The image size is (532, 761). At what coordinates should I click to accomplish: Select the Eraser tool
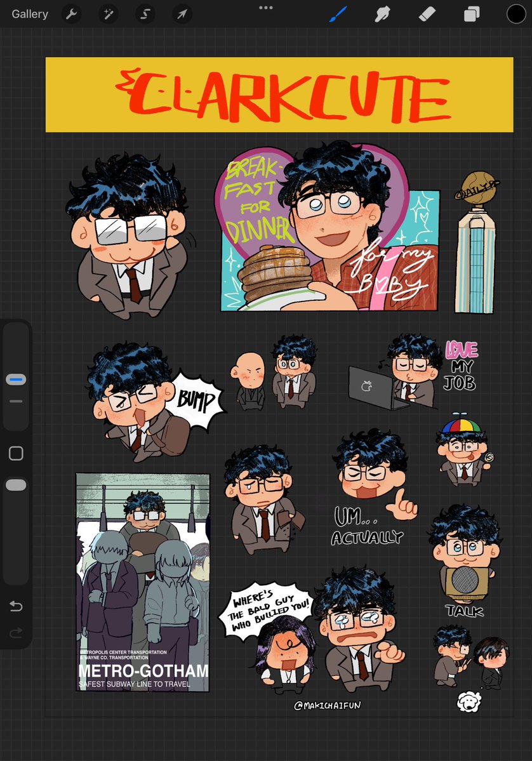click(427, 14)
